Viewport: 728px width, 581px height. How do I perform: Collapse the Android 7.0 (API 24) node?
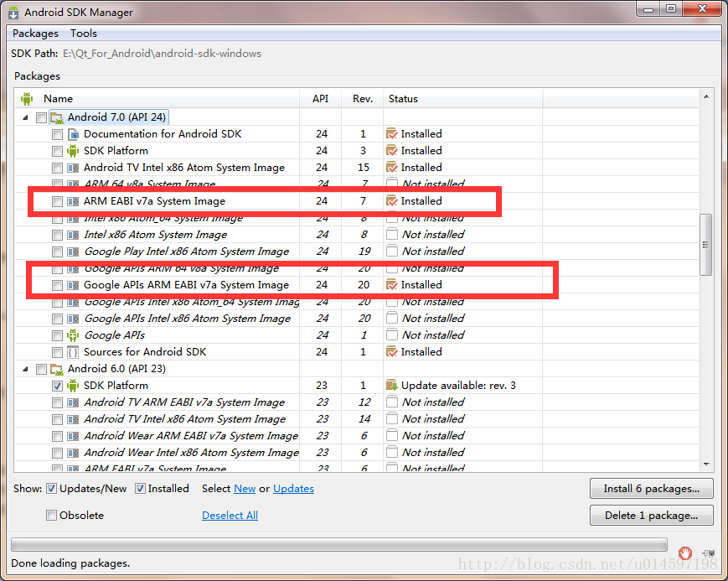(26, 117)
